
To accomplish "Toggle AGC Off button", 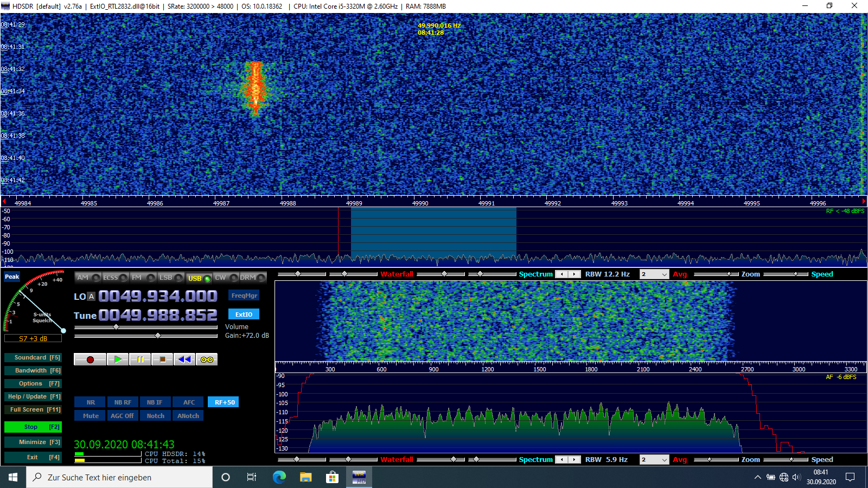I will point(123,416).
